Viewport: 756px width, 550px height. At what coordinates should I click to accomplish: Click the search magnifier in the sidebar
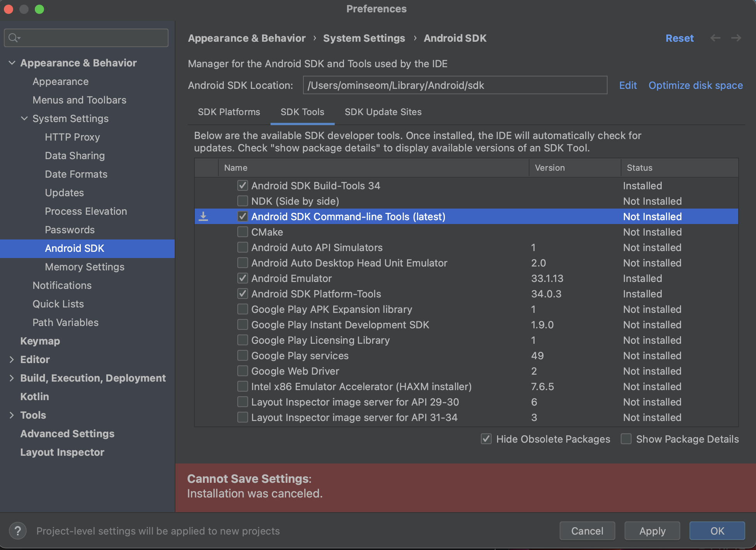[x=13, y=38]
